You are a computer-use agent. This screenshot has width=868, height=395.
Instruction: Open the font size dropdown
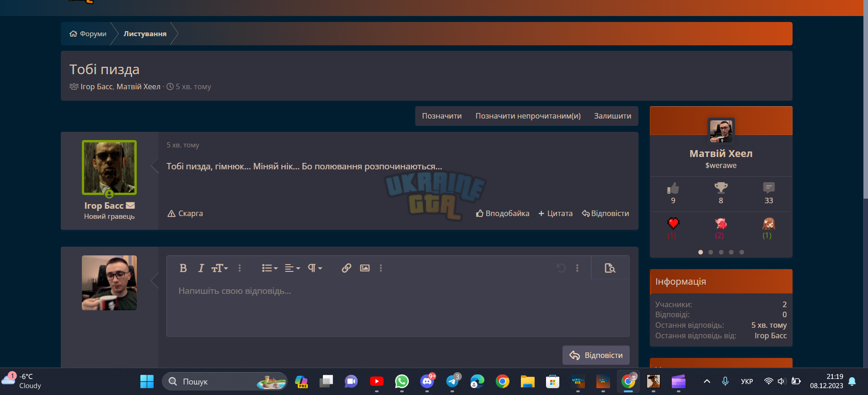click(x=220, y=268)
